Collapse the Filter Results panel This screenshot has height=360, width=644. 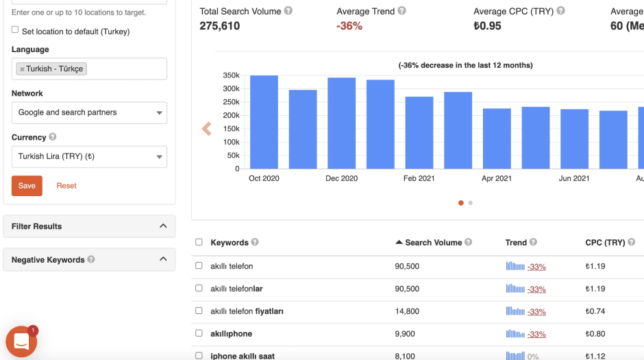click(163, 226)
